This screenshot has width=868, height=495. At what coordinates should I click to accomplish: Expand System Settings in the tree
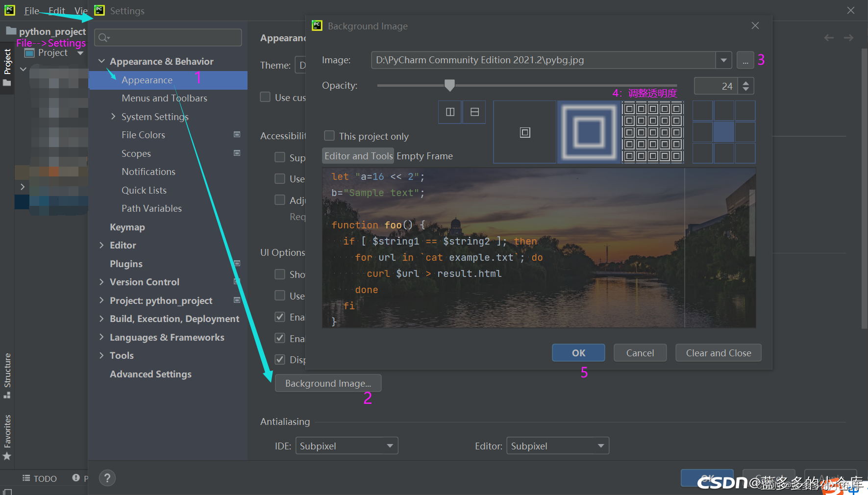click(x=113, y=117)
